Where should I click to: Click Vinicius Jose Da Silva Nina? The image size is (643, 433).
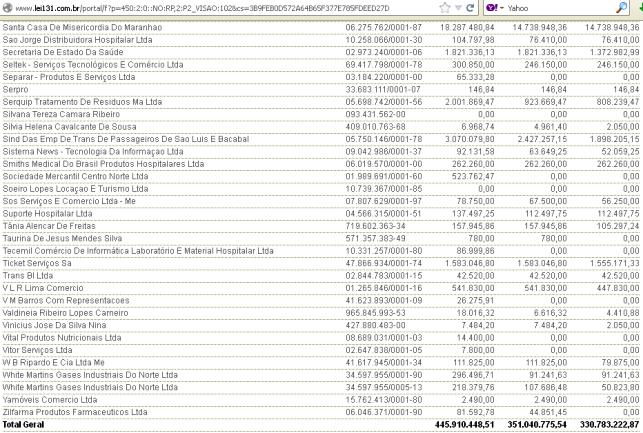point(54,325)
